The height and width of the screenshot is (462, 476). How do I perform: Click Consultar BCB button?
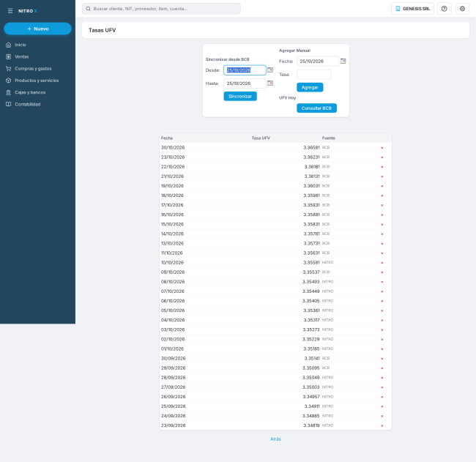click(x=316, y=108)
